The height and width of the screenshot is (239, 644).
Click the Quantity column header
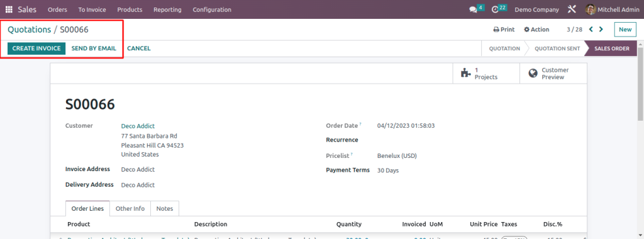tap(349, 224)
